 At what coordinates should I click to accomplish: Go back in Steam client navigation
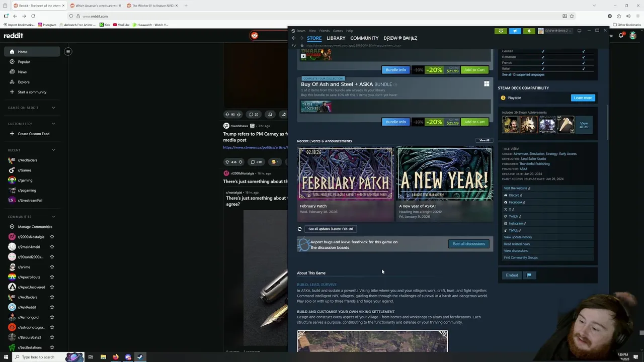point(294,38)
